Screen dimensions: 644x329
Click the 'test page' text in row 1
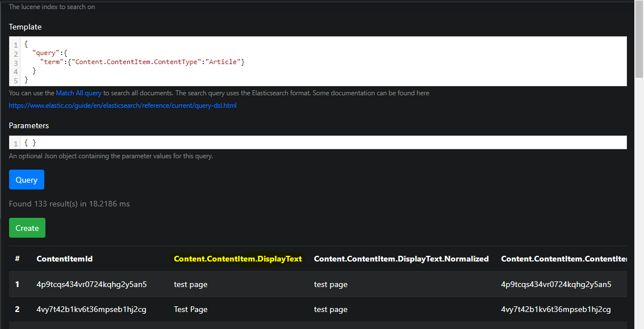190,284
